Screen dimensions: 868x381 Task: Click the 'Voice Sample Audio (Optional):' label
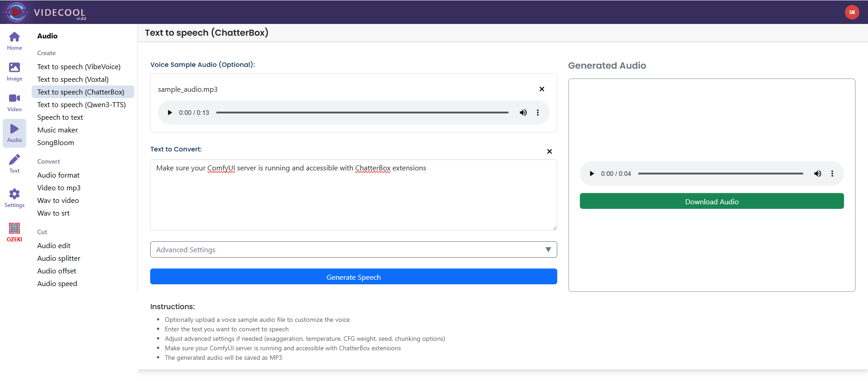203,65
